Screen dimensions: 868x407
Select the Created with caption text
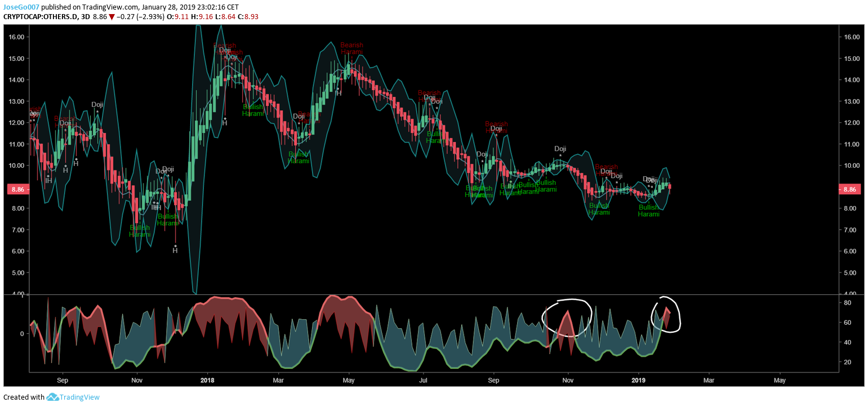[x=24, y=397]
